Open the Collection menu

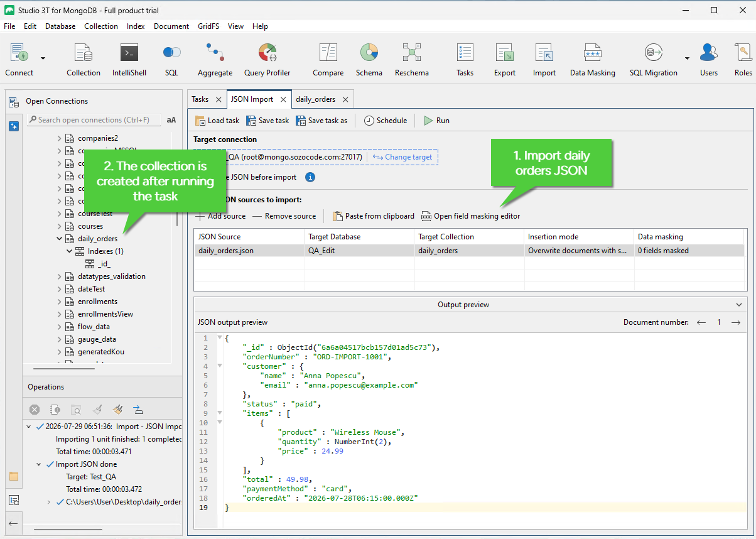tap(101, 26)
